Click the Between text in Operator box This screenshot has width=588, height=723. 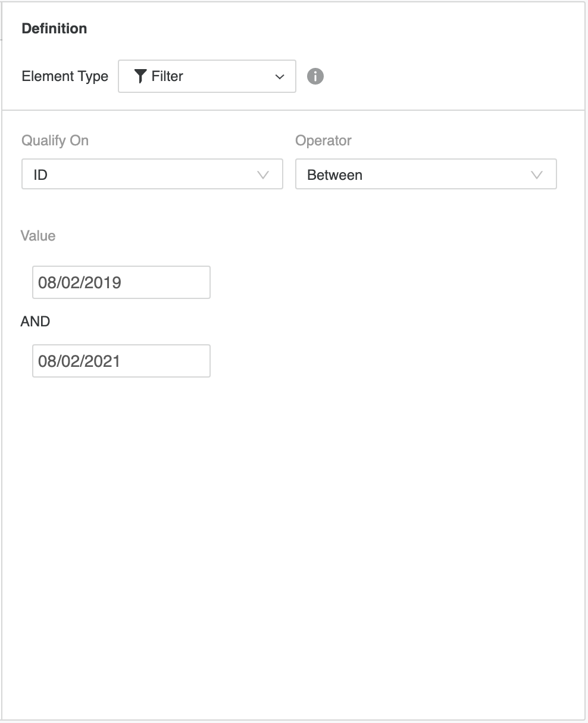pos(334,175)
